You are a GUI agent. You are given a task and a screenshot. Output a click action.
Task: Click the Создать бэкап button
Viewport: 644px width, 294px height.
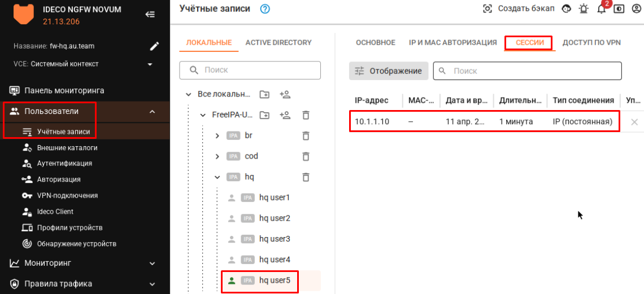pyautogui.click(x=519, y=9)
